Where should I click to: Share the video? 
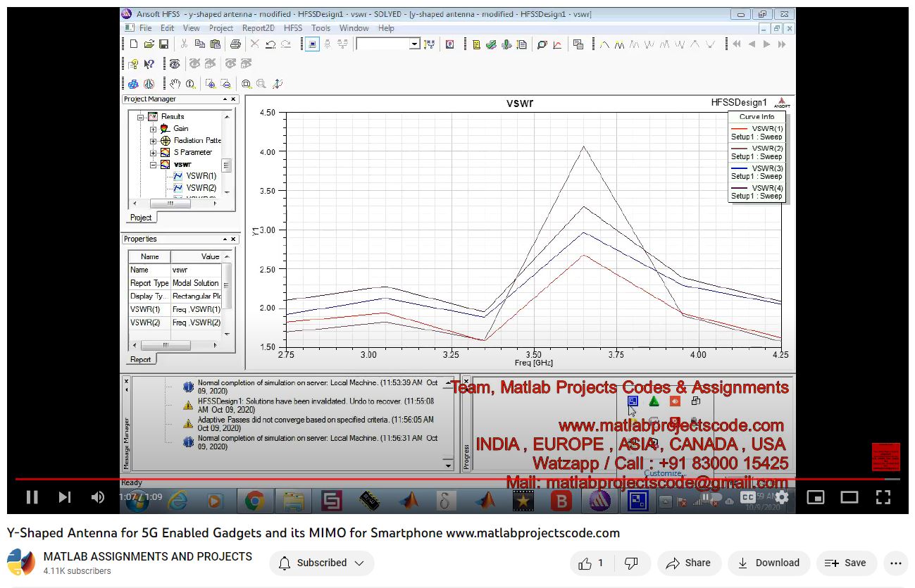(x=688, y=563)
